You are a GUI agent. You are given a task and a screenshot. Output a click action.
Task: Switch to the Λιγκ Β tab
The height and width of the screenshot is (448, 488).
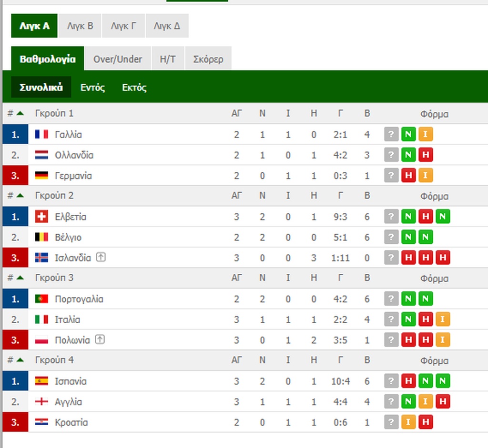click(80, 26)
